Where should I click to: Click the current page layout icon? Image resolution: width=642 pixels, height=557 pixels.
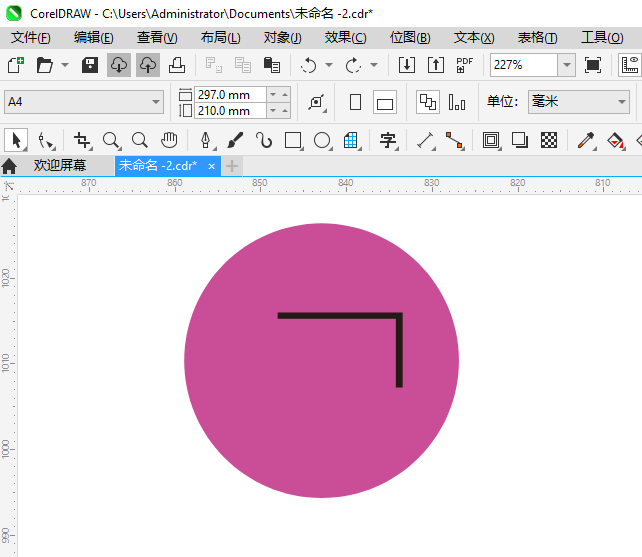click(x=457, y=102)
